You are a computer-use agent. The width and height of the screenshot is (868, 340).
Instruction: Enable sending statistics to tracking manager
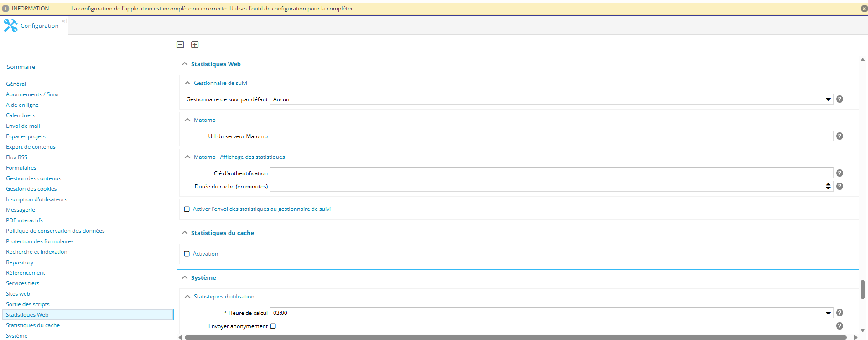(x=187, y=209)
